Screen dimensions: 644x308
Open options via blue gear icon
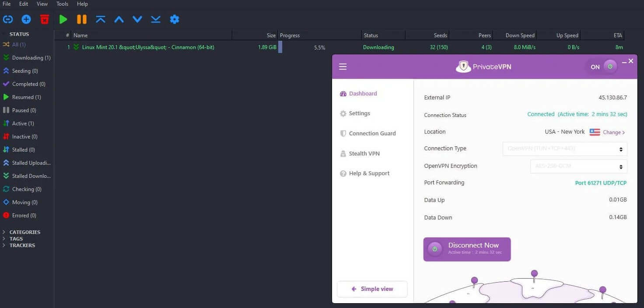175,19
